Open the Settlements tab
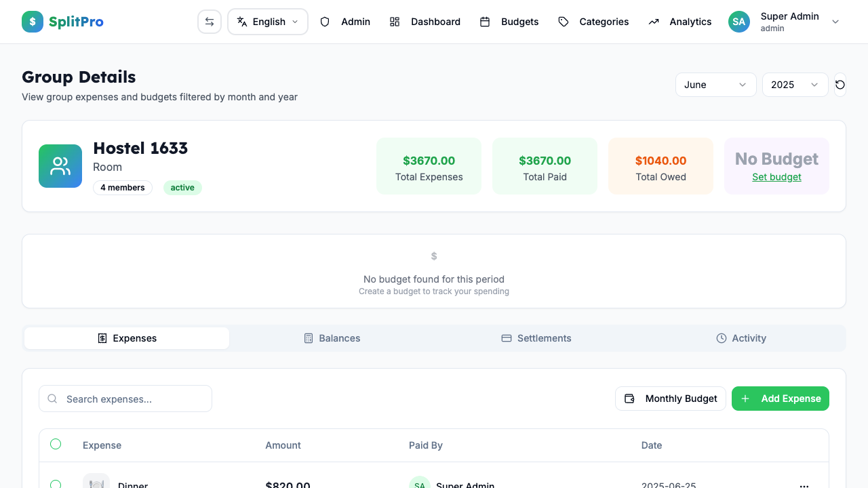The image size is (868, 488). point(536,338)
